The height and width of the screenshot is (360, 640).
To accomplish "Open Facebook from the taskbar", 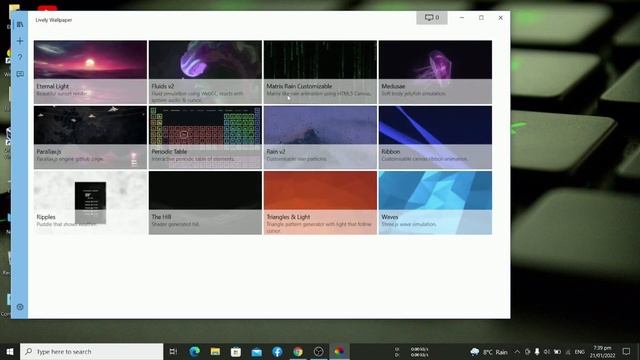I will 277,351.
